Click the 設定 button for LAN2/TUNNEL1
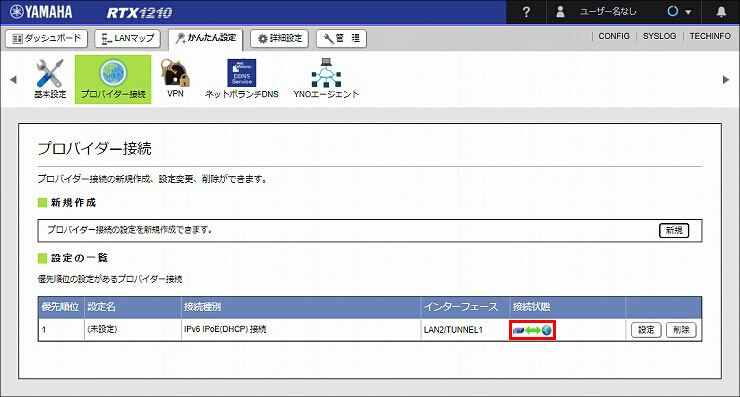This screenshot has height=397, width=740. [646, 330]
